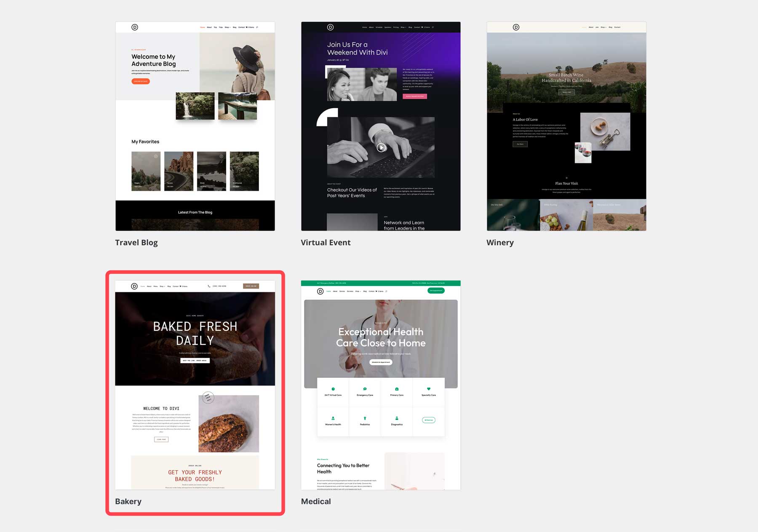Image resolution: width=758 pixels, height=532 pixels.
Task: Select Schedule in the Virtual Event menu
Action: click(379, 27)
